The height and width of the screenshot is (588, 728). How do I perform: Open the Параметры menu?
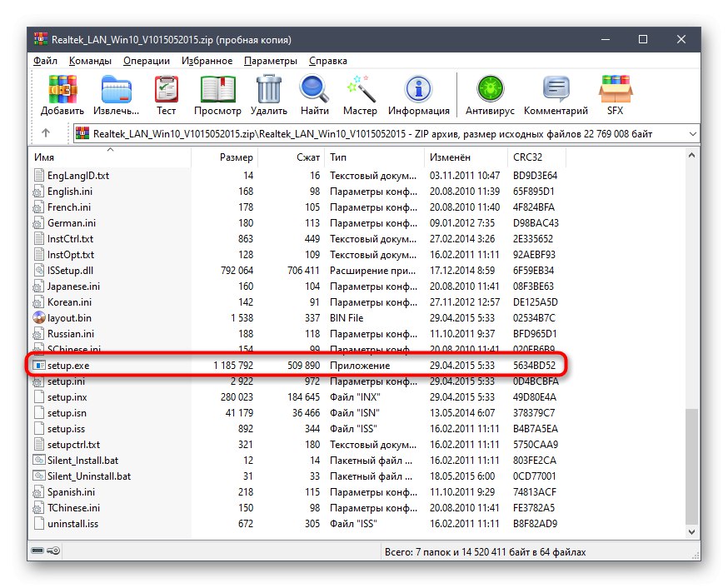point(271,61)
